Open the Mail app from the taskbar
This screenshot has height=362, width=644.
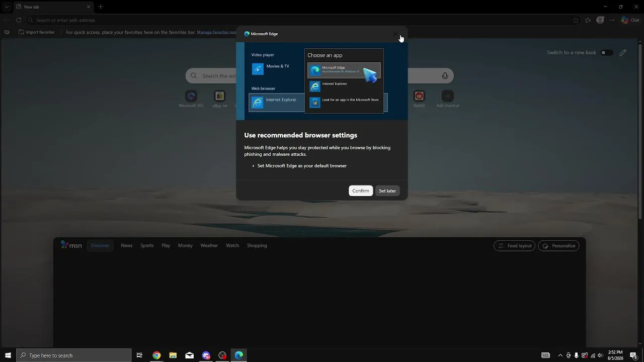pos(190,355)
